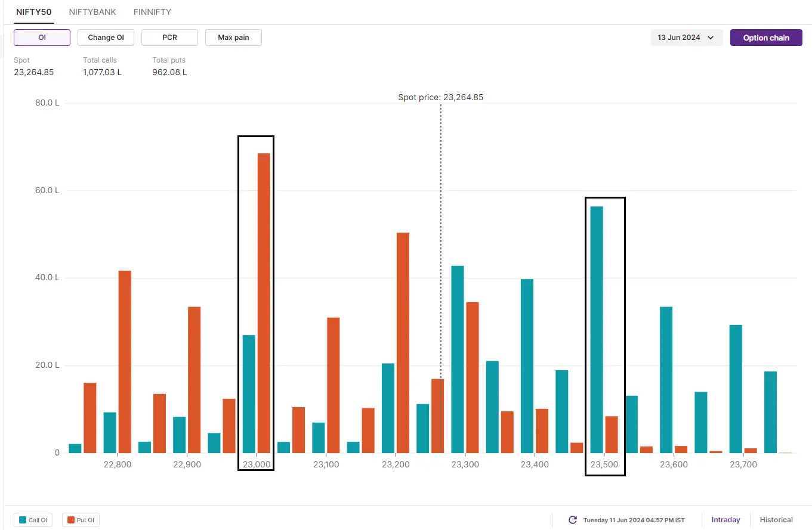Click the 23,000 strike Call OI bar
812x530 pixels.
click(x=249, y=394)
